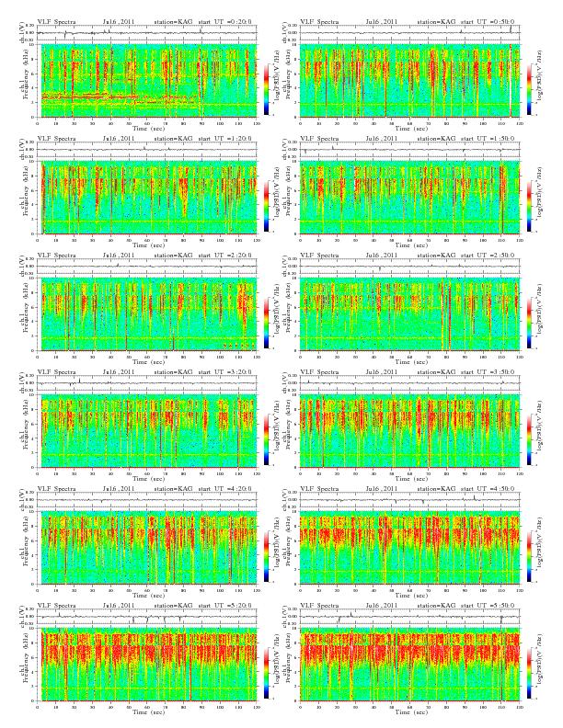Click the color legend for UT 3:20:0 spectrogram
Screen dimensions: 563x728
(x=266, y=439)
